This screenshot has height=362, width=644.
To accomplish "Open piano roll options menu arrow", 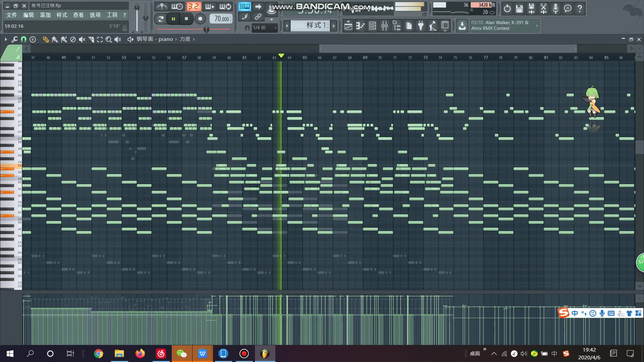I will (6, 39).
